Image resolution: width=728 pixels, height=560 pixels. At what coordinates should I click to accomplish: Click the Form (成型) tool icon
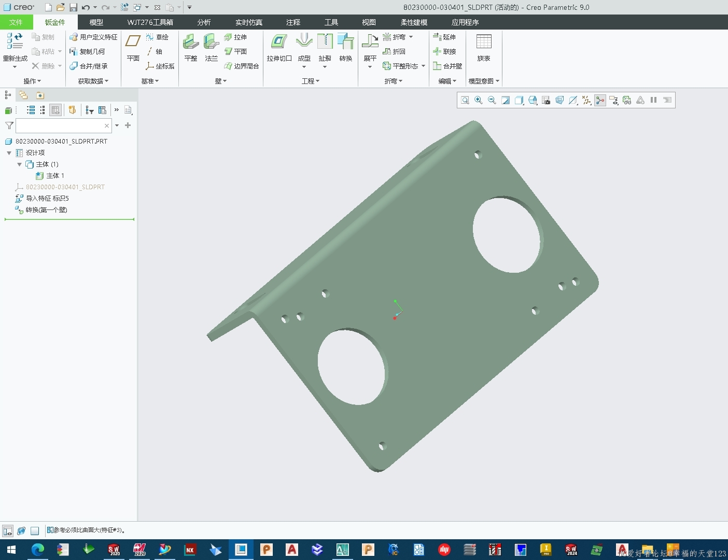304,41
